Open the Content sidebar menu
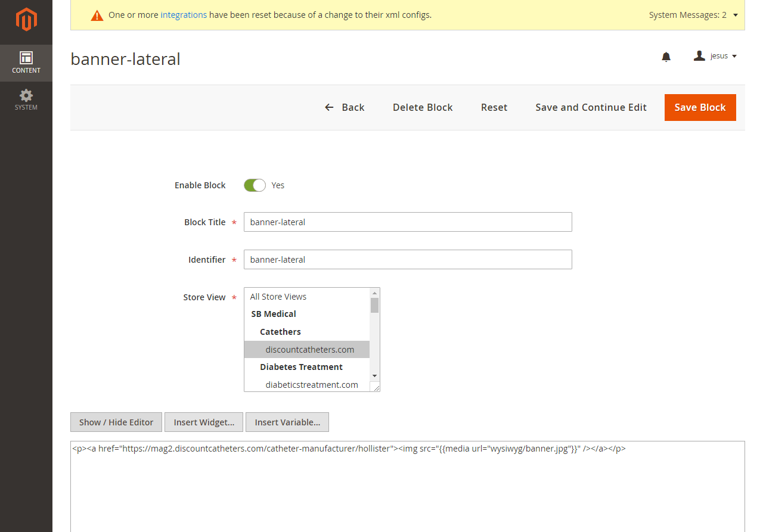The image size is (763, 532). point(26,63)
